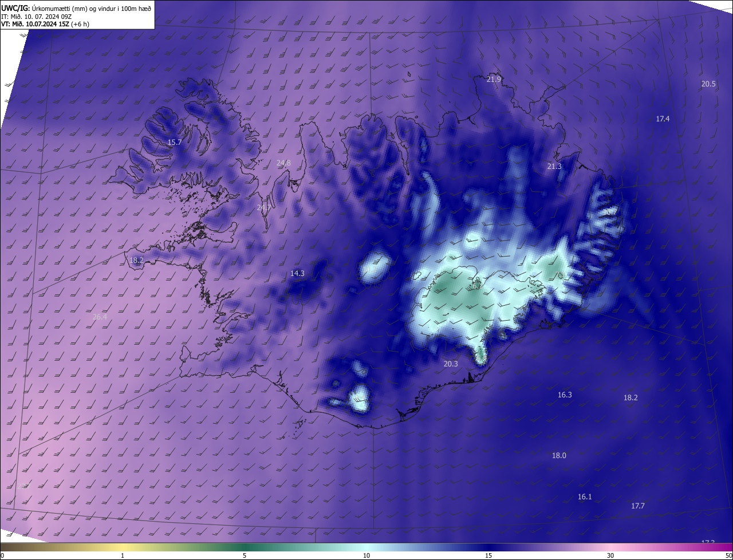Click the 21.9 value label
This screenshot has width=733, height=560.
coord(494,79)
